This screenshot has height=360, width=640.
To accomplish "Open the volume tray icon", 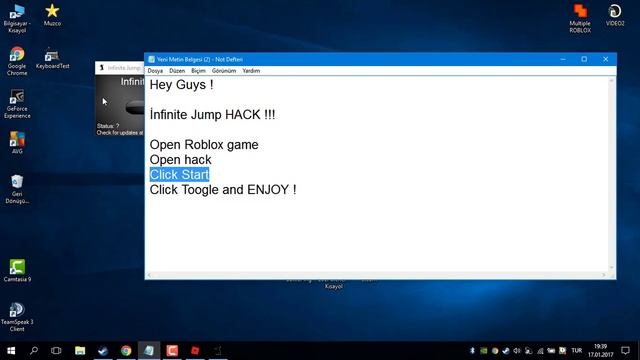I will [x=517, y=351].
